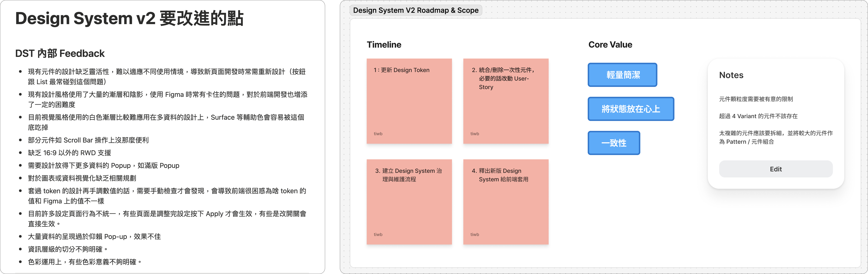The width and height of the screenshot is (868, 274).
Task: Select the bullet '大量資料的呈現過於仰賴 Pop-up'
Action: (94, 237)
